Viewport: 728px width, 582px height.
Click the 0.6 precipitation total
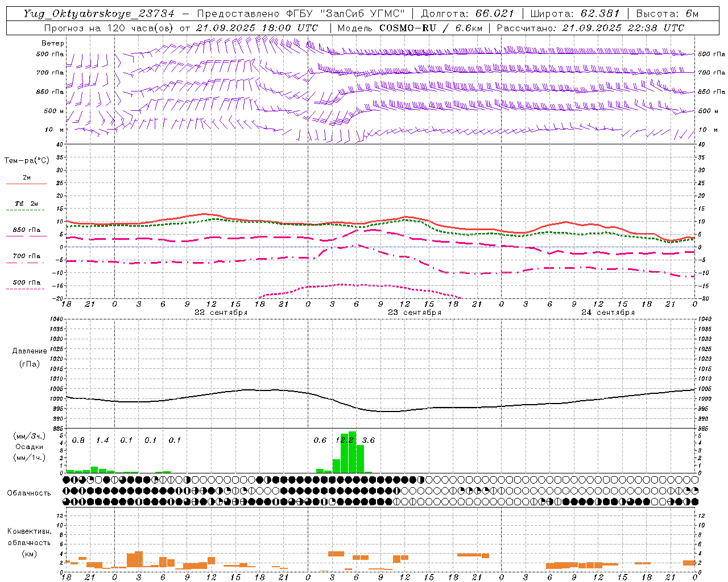pos(320,440)
